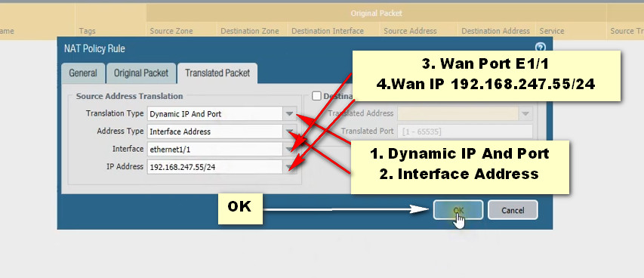Open the help icon in NAT Policy Rule dialog
644x278 pixels.
point(541,48)
